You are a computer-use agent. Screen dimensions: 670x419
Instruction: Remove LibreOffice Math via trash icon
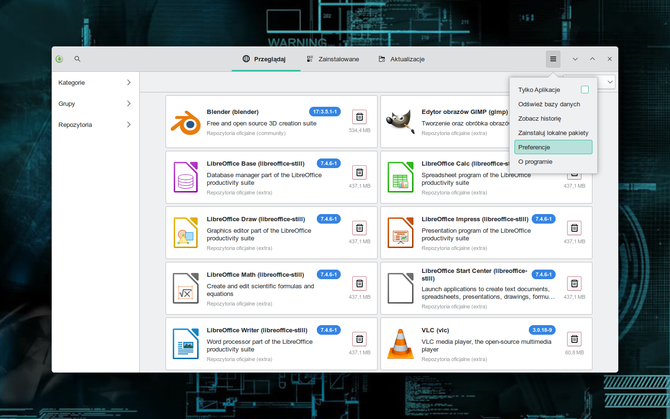coord(359,283)
